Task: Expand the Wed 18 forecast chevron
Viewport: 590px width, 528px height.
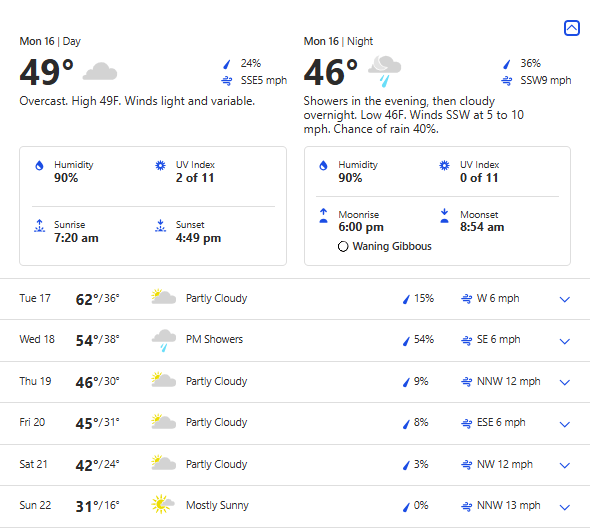Action: point(564,341)
